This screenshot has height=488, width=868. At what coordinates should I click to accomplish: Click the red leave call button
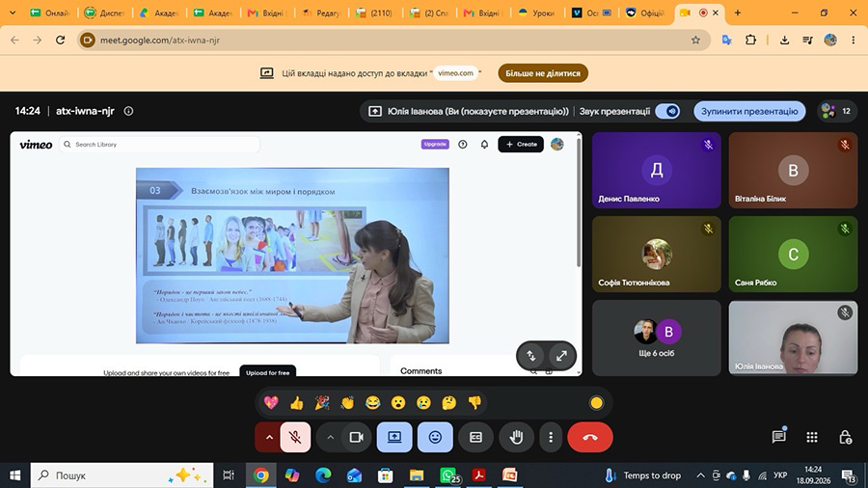(x=590, y=437)
